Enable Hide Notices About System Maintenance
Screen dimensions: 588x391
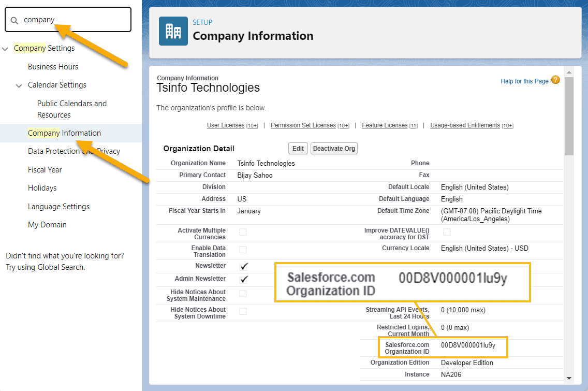pos(243,293)
